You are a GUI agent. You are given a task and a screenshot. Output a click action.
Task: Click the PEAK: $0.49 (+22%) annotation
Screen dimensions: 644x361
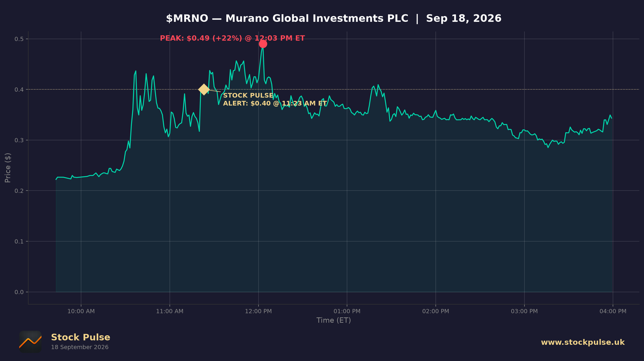tap(232, 38)
